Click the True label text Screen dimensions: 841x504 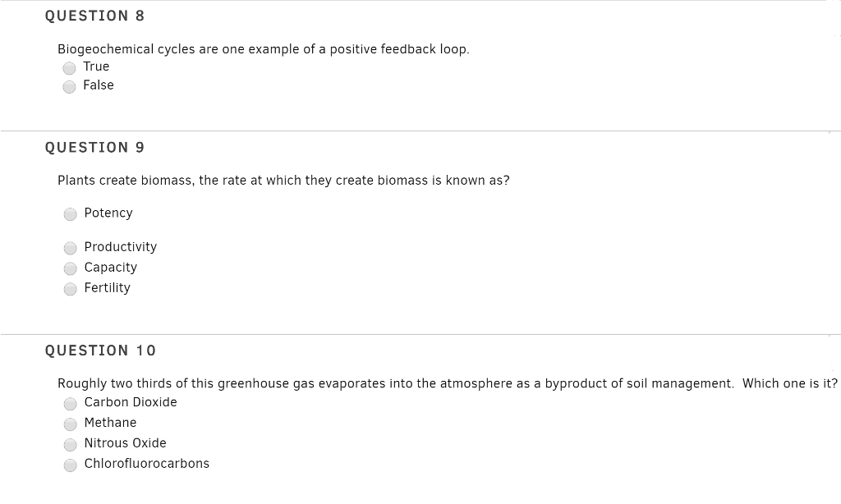pyautogui.click(x=97, y=66)
